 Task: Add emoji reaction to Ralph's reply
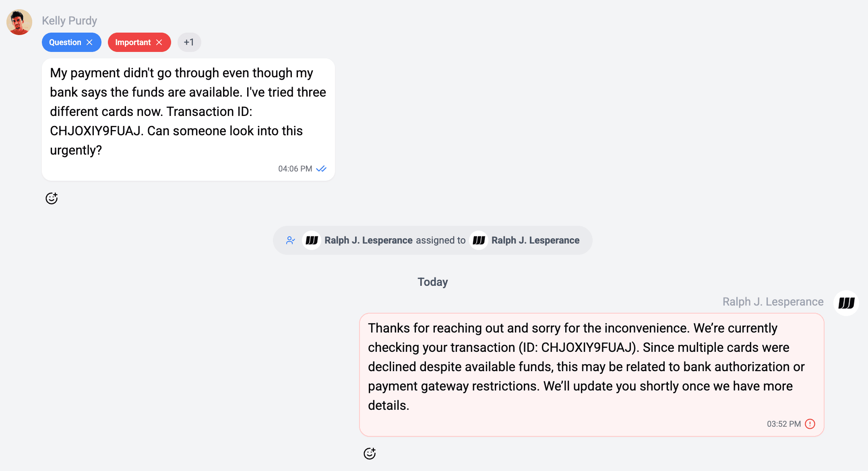370,454
